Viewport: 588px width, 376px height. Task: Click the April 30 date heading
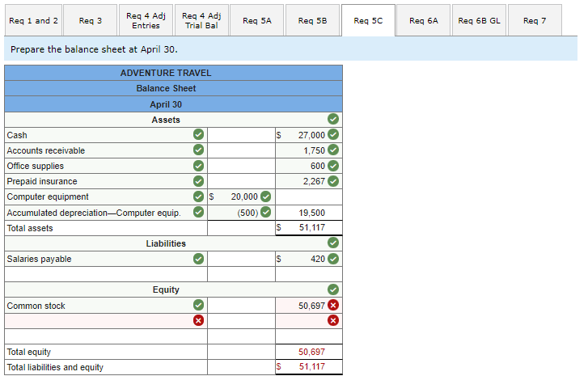[x=166, y=104]
